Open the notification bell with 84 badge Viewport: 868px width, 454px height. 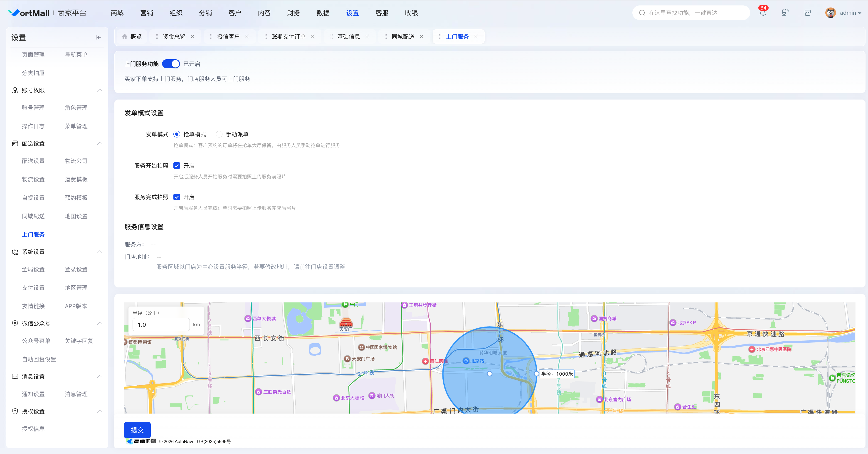click(x=762, y=13)
